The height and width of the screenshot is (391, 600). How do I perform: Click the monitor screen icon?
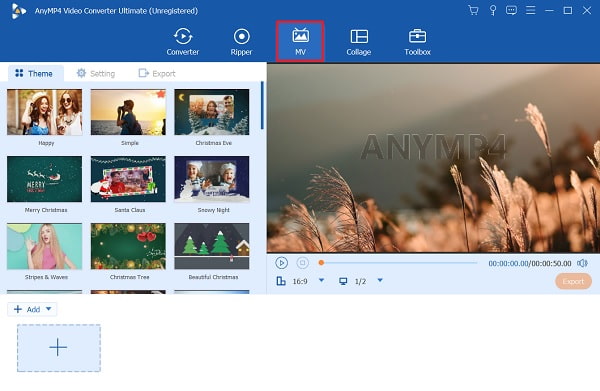pyautogui.click(x=343, y=281)
